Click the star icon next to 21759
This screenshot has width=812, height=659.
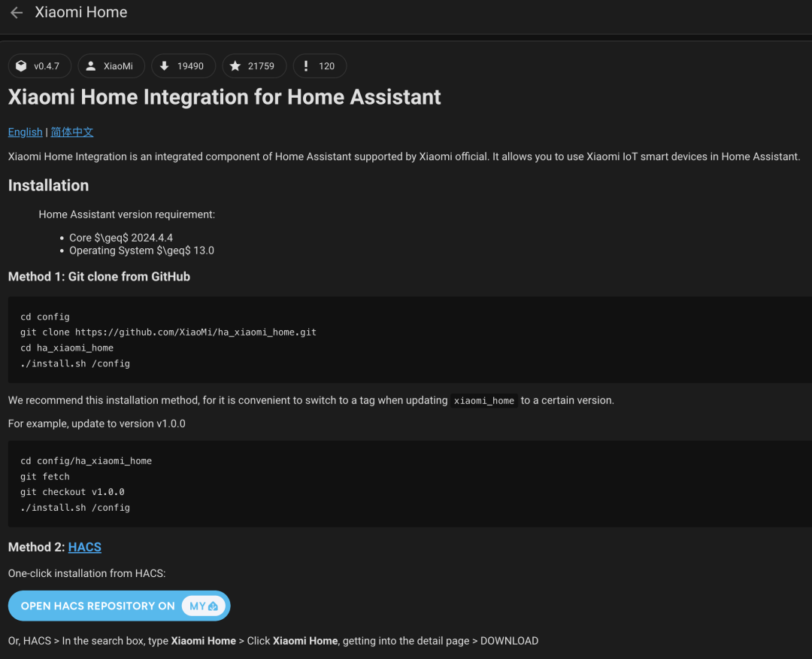[235, 65]
